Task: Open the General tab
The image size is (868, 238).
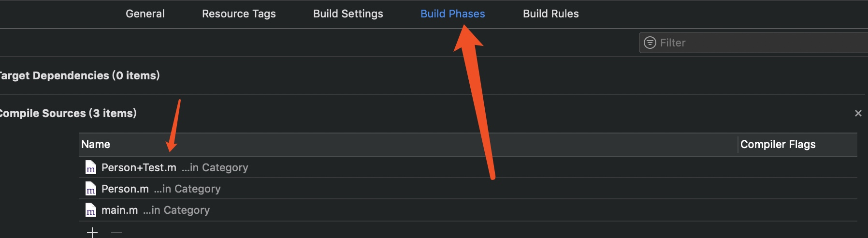Action: [x=145, y=14]
